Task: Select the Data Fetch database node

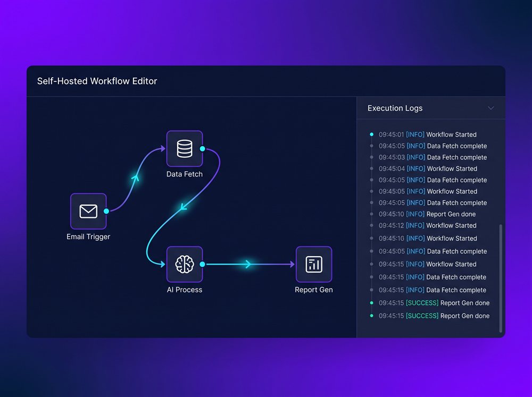Action: pos(185,148)
